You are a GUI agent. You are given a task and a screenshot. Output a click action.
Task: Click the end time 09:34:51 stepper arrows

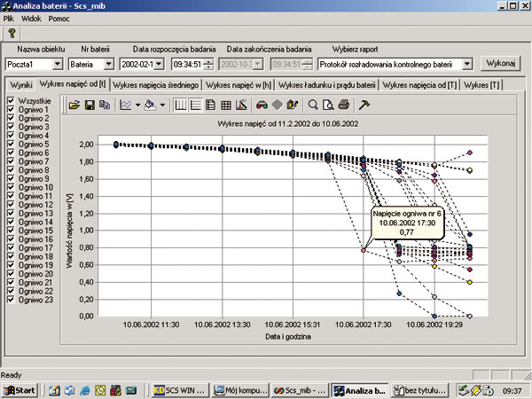click(x=308, y=64)
